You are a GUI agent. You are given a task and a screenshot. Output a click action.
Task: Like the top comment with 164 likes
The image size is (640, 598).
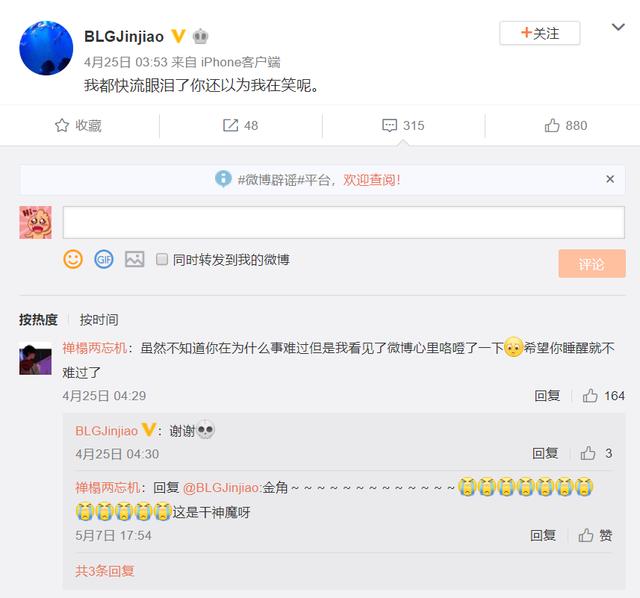590,396
